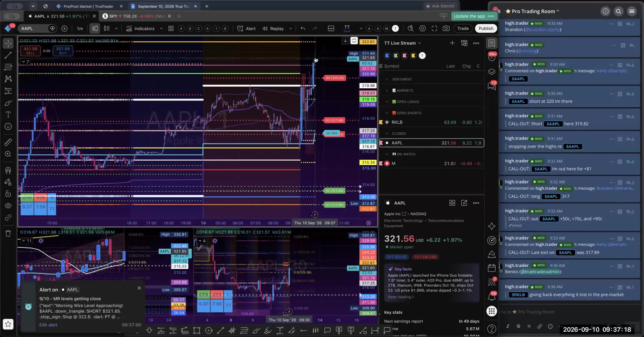Expand the MARKETS watchlist section
The height and width of the screenshot is (337, 644).
387,90
